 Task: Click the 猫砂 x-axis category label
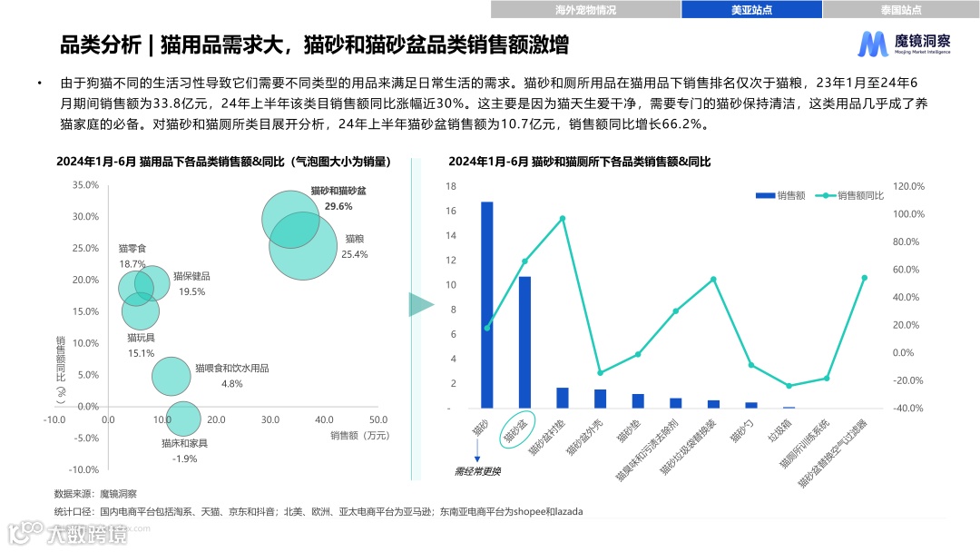pyautogui.click(x=480, y=428)
